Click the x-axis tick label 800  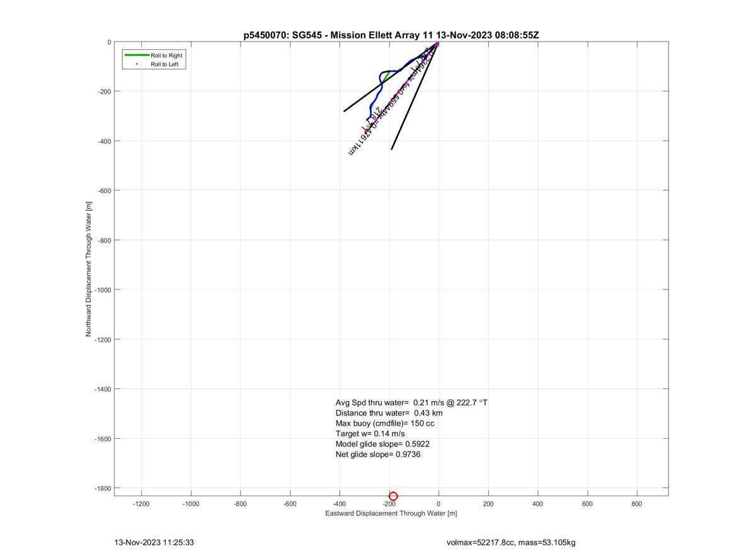coord(637,504)
